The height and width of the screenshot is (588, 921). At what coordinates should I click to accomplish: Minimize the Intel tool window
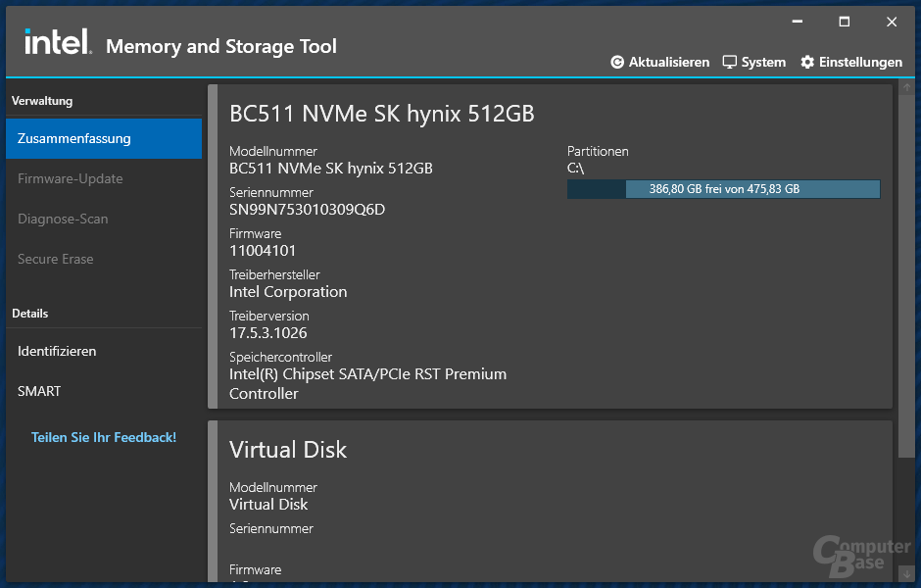[798, 22]
